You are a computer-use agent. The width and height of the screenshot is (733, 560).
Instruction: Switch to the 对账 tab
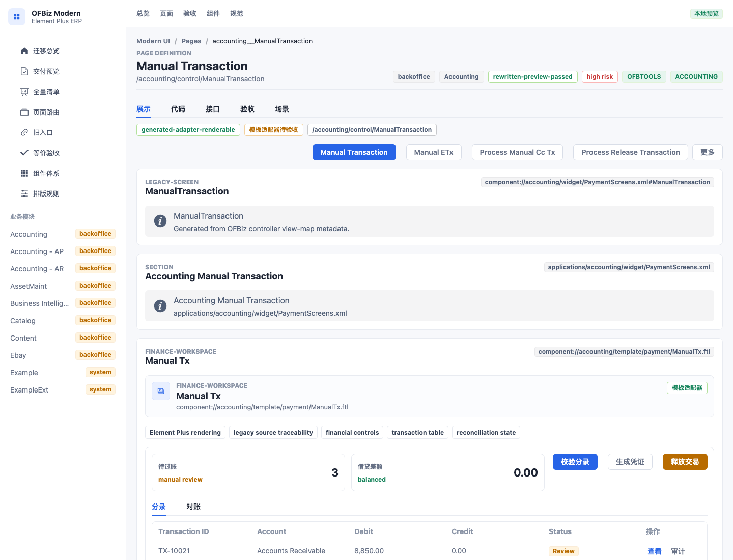(x=193, y=507)
